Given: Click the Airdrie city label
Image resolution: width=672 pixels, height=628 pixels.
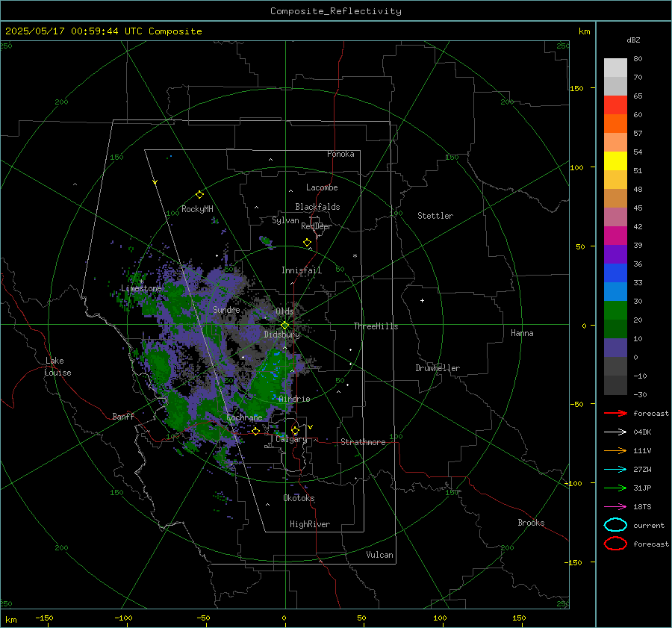Looking at the screenshot, I should point(294,399).
